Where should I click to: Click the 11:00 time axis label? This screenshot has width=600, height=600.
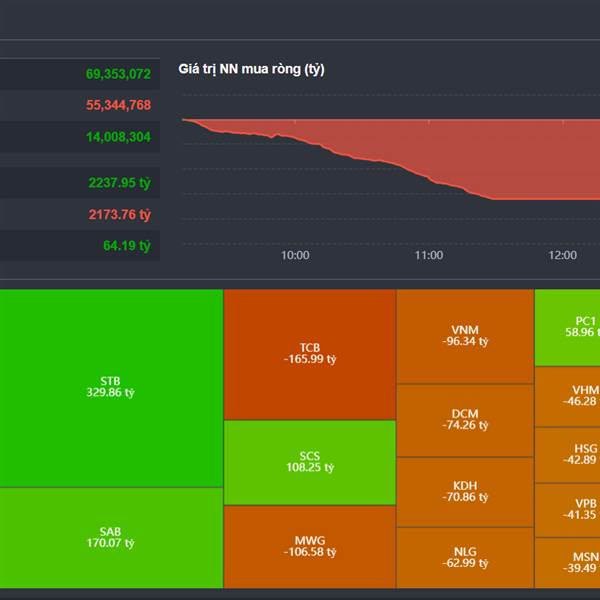[x=429, y=255]
